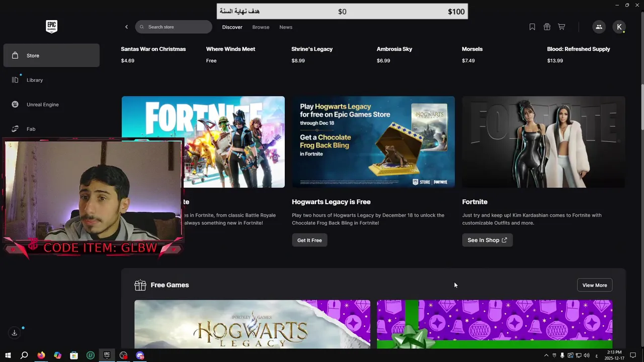The height and width of the screenshot is (362, 644).
Task: Click the $8.99 price under Shrine's Legacy
Action: 298,61
